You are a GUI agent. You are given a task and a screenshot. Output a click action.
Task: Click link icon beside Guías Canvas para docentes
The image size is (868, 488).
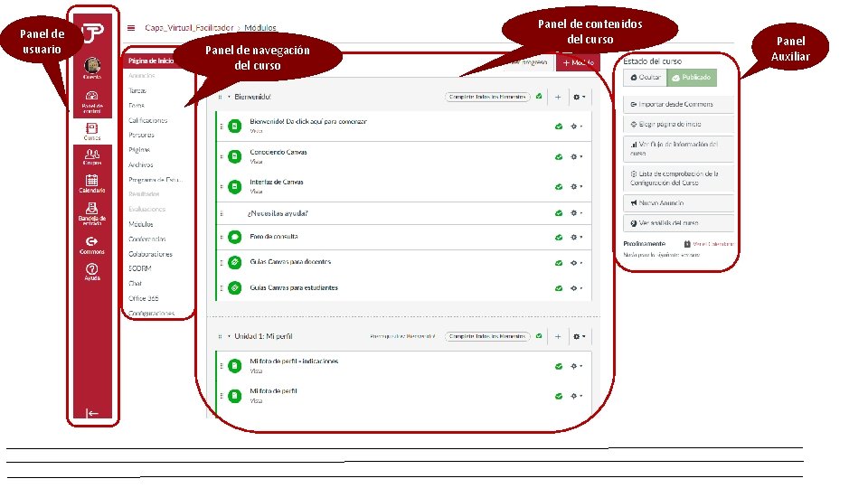(x=235, y=262)
